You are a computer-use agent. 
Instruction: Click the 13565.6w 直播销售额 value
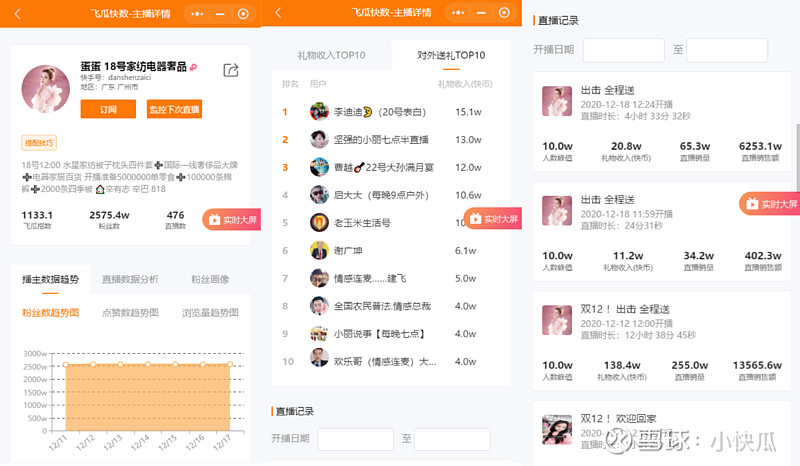(x=757, y=365)
